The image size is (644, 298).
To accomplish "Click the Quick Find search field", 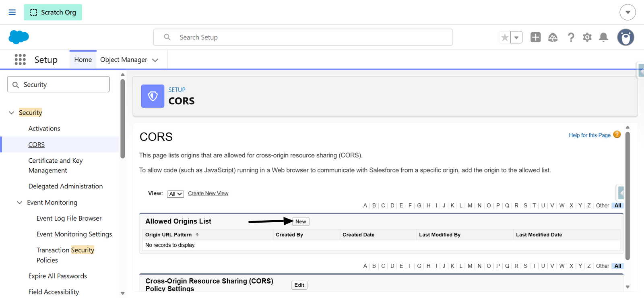I will tap(58, 84).
